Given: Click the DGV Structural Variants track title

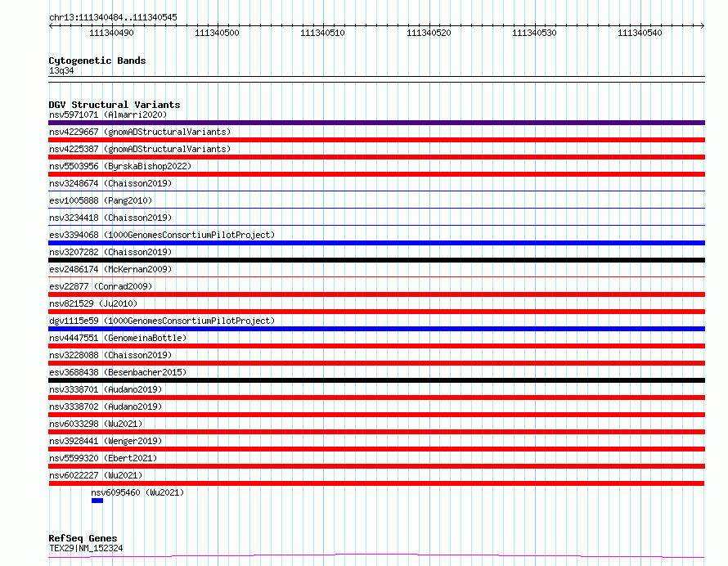Looking at the screenshot, I should [115, 105].
